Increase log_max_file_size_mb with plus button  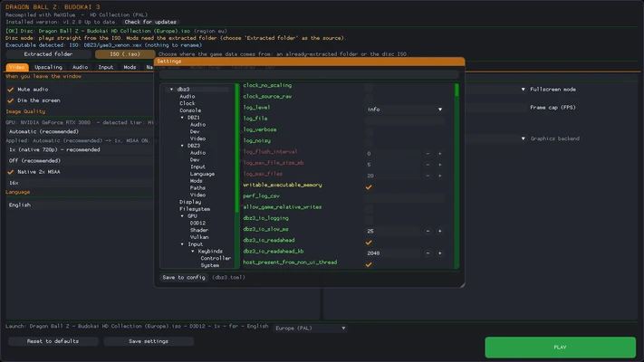click(x=439, y=165)
